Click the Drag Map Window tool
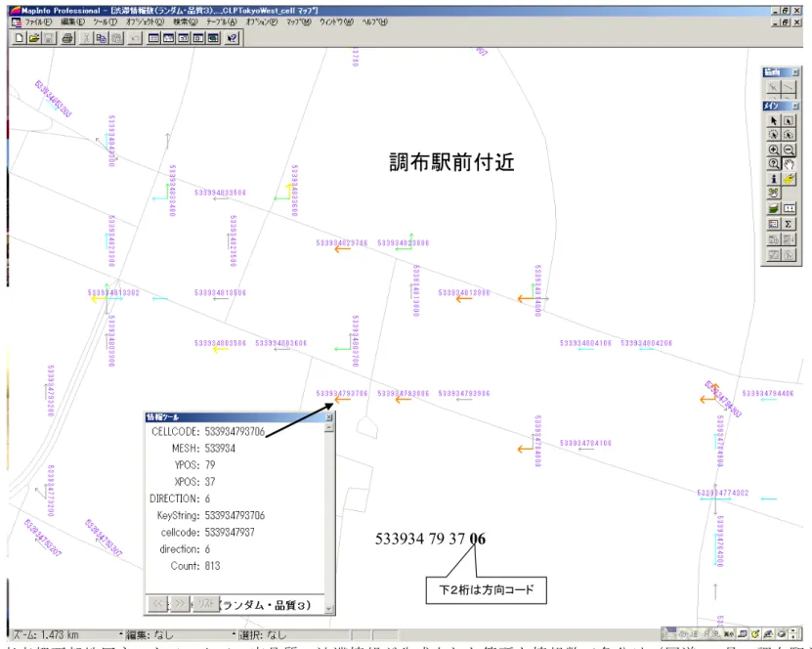The height and width of the screenshot is (649, 812). click(773, 194)
